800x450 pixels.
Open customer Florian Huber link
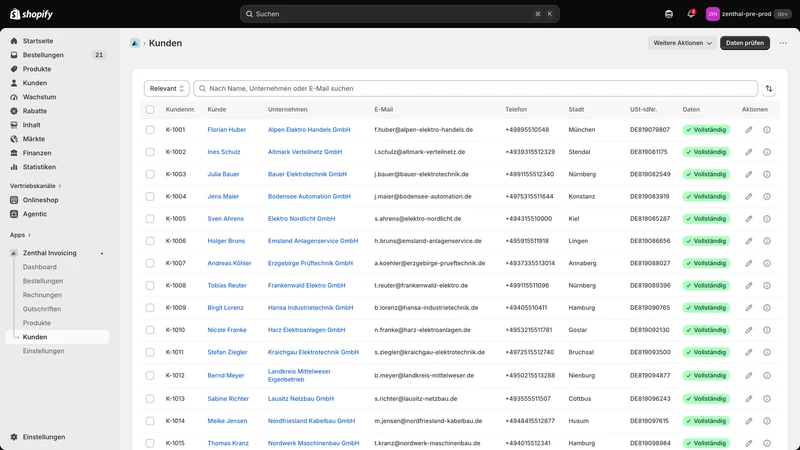[227, 130]
